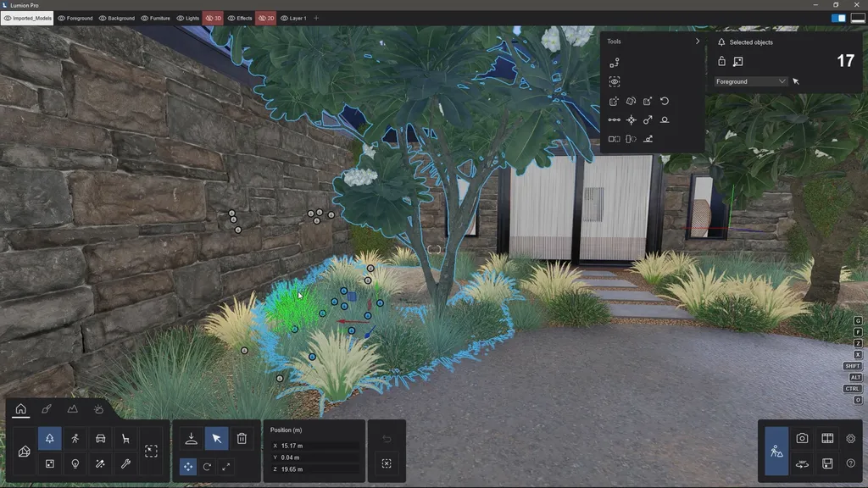The height and width of the screenshot is (488, 868).
Task: Select the Imported_Models layer tab
Action: 27,18
